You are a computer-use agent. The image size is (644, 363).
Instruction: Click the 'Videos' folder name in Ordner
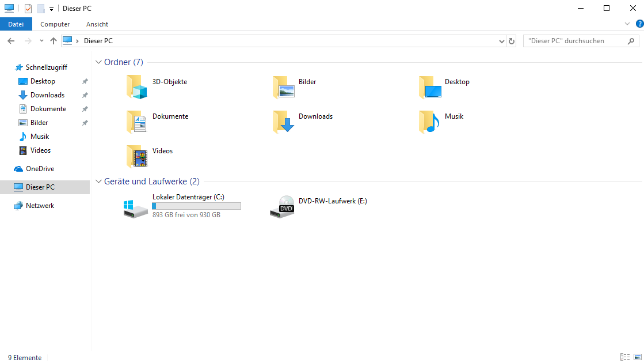click(163, 151)
